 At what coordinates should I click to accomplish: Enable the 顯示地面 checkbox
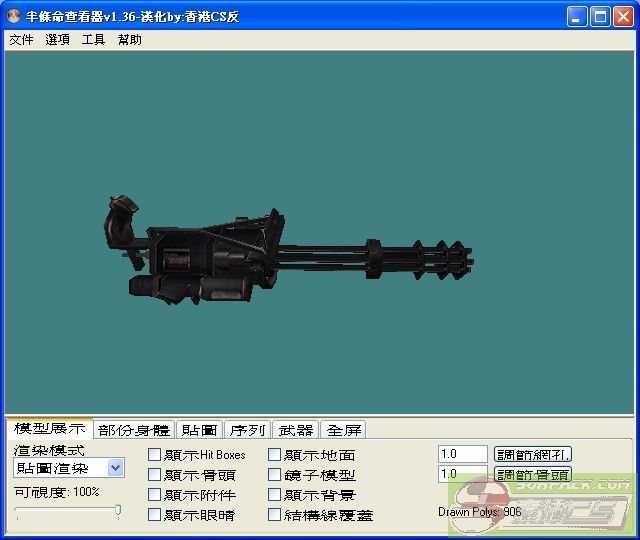coord(275,455)
